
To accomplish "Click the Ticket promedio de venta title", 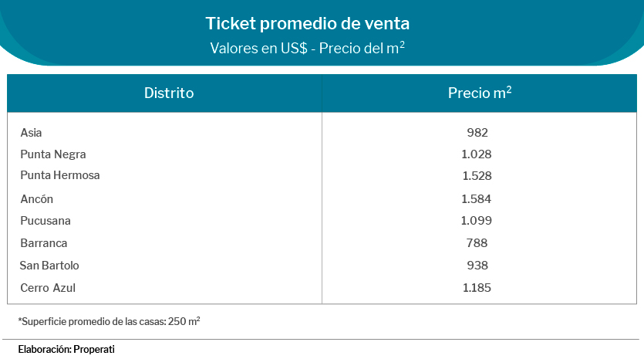I will click(302, 23).
